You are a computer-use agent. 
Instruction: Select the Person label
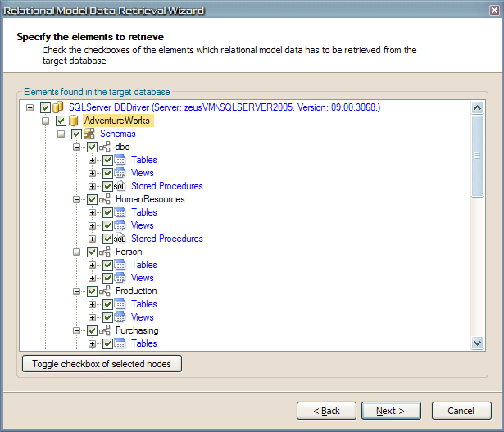[x=129, y=252]
